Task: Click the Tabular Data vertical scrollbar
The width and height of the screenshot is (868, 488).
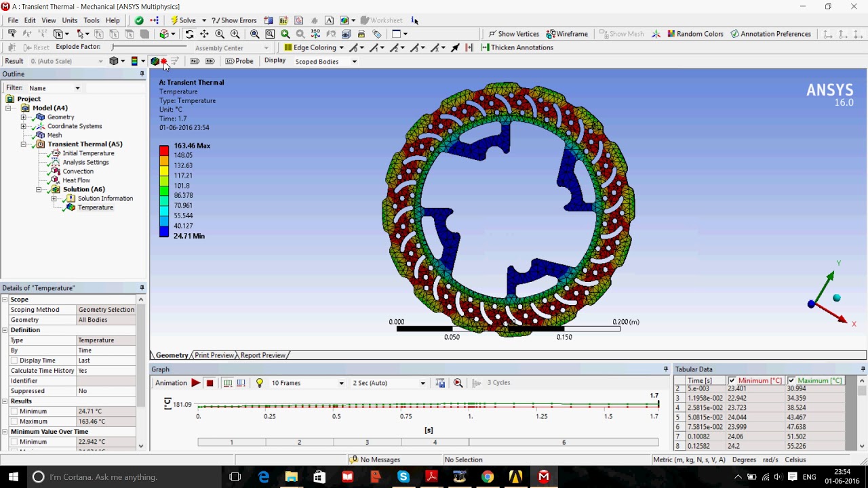Action: (x=862, y=413)
